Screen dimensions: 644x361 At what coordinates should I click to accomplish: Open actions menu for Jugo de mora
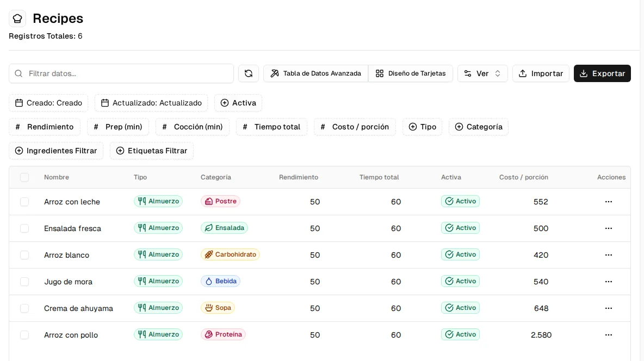tap(608, 282)
